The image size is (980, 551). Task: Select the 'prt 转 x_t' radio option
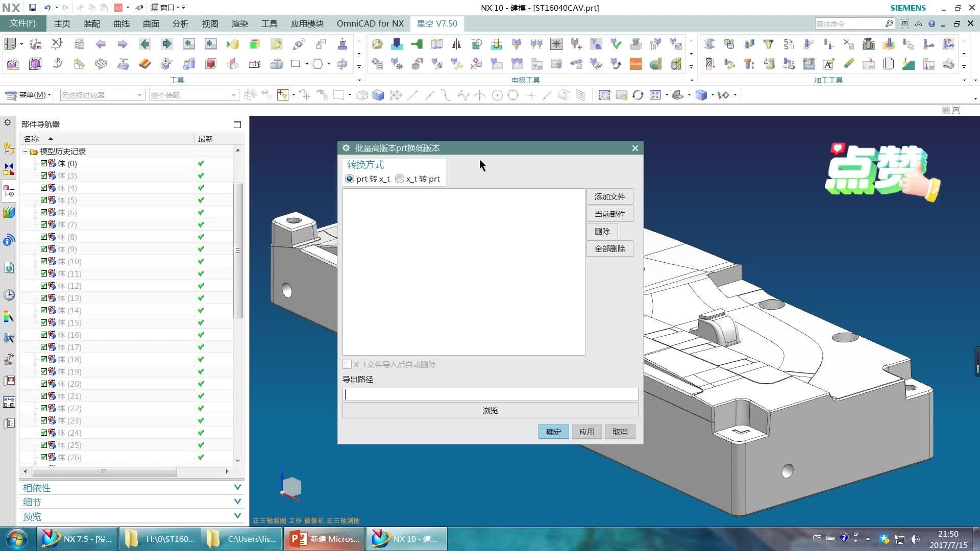click(x=350, y=179)
